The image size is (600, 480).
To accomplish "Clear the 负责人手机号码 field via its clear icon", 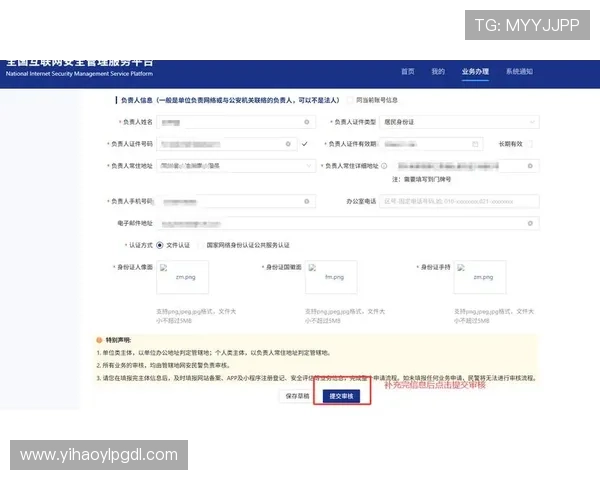I will [307, 201].
